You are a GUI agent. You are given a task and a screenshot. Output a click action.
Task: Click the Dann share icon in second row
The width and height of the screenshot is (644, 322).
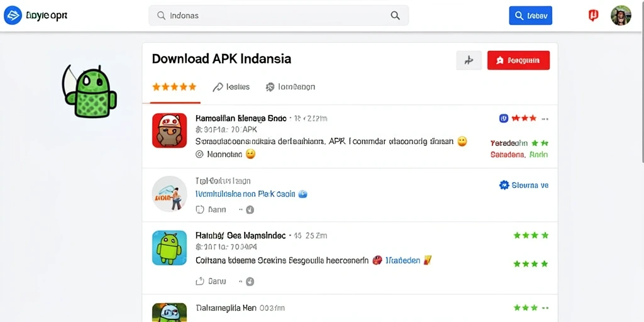(199, 209)
